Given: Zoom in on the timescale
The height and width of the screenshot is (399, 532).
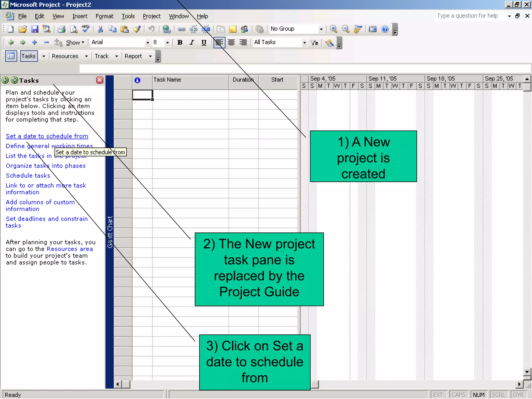Looking at the screenshot, I should (x=334, y=29).
